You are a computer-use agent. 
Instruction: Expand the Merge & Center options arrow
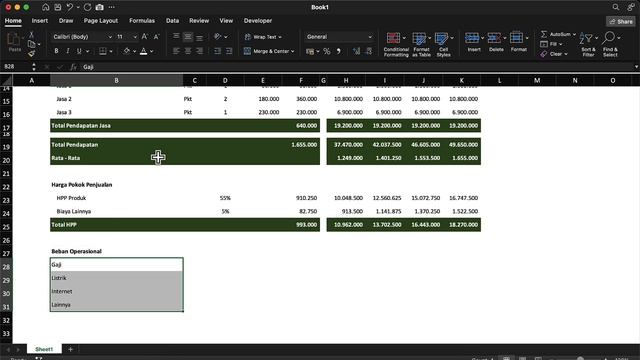pos(293,51)
